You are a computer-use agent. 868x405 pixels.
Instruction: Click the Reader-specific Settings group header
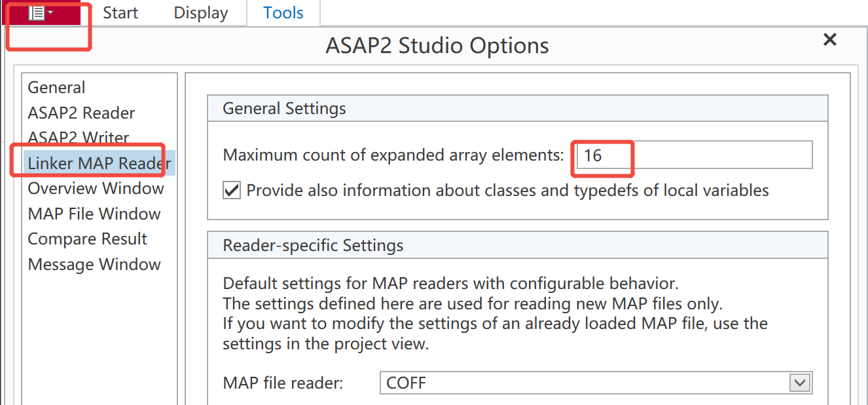pos(313,246)
